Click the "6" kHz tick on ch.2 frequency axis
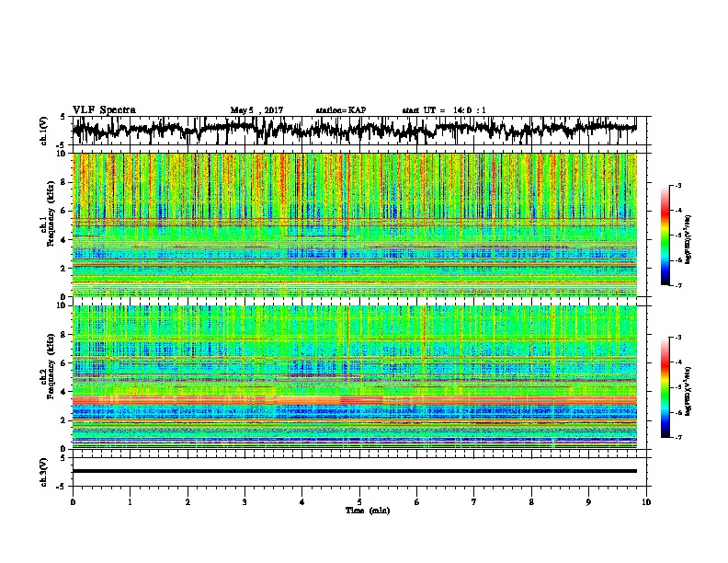The height and width of the screenshot is (563, 728). [63, 363]
